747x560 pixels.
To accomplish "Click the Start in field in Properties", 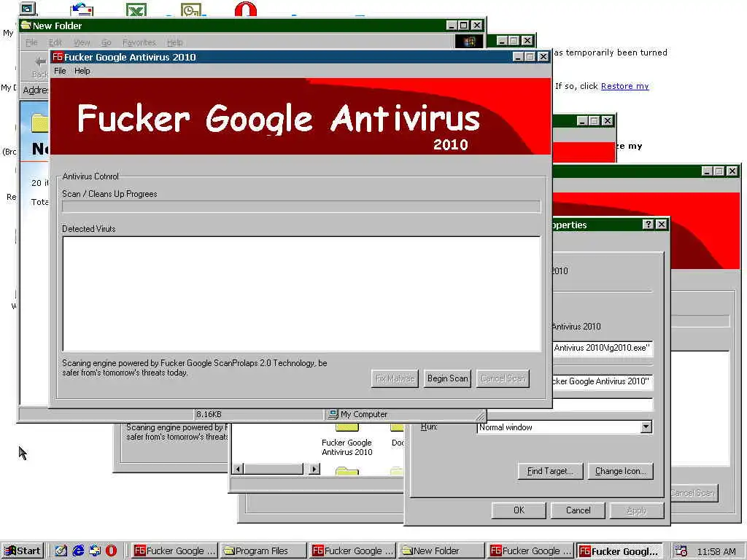I will [603, 381].
